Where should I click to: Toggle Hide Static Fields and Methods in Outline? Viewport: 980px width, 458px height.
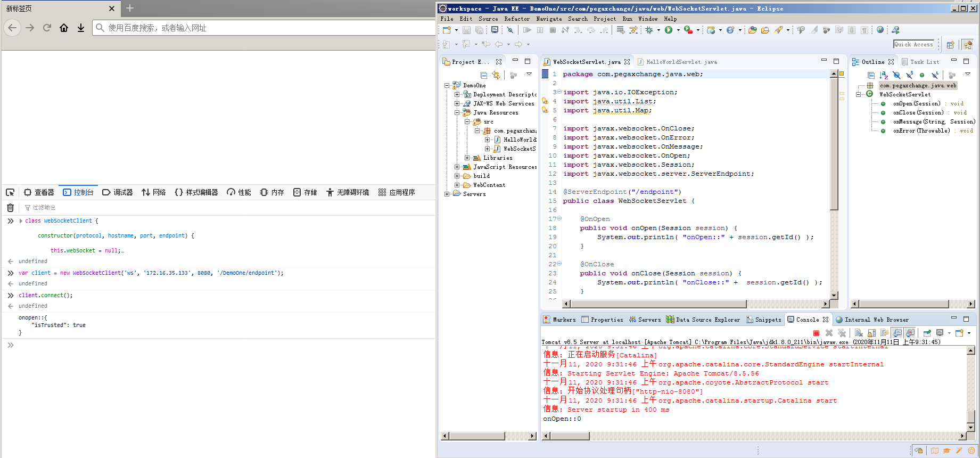click(x=909, y=76)
